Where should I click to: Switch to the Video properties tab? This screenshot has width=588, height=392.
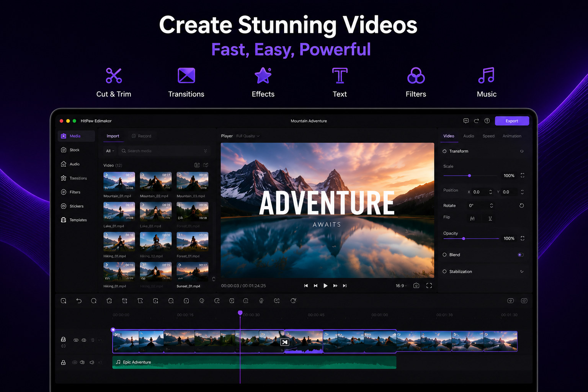coord(449,136)
